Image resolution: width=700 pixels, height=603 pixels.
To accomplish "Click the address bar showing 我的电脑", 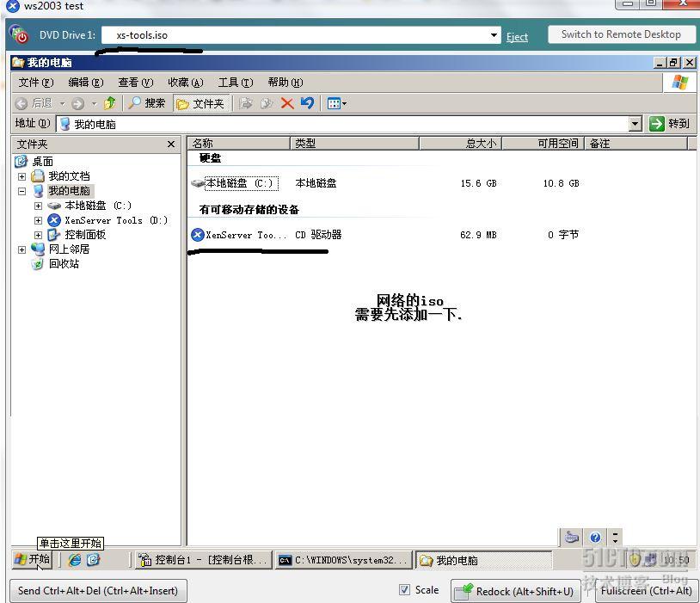I will click(x=341, y=124).
